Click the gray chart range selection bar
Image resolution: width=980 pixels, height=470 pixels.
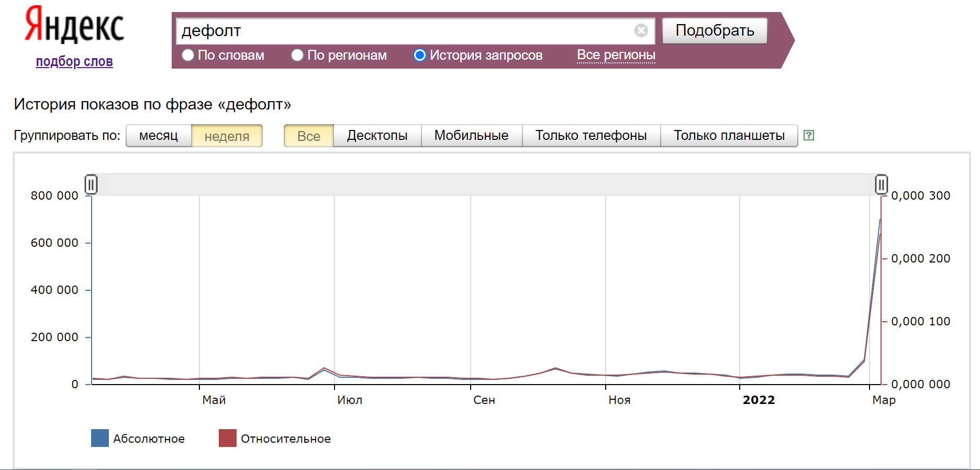point(486,184)
